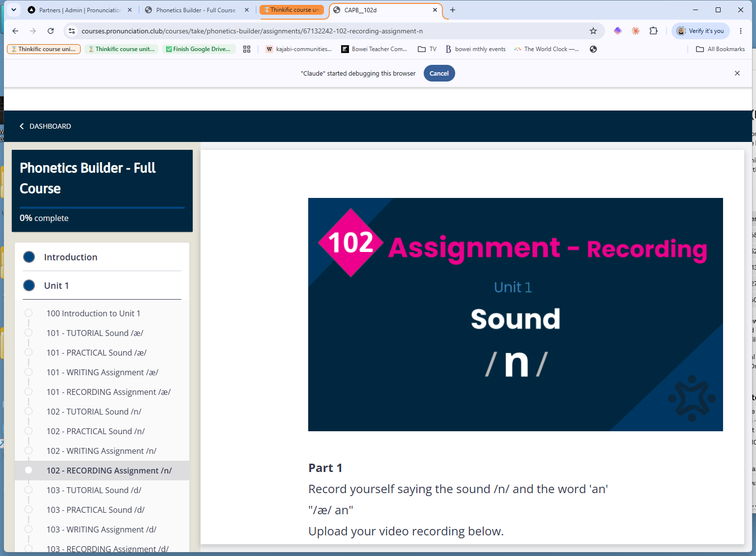
Task: Open All Bookmarks folder
Action: 721,49
